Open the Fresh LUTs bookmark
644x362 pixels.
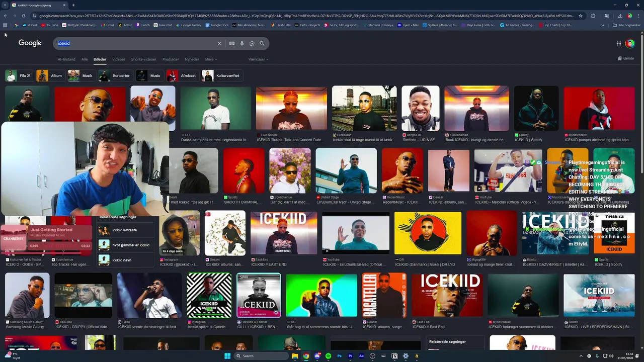pos(281,25)
